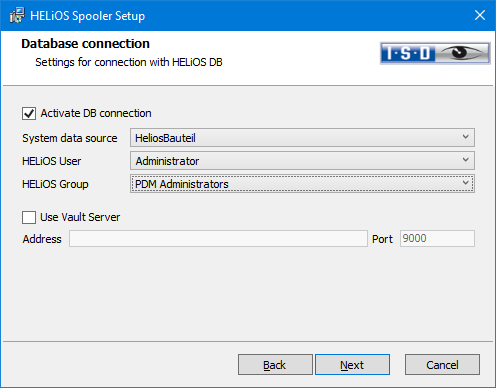Expand the HELiOS User dropdown arrow
The width and height of the screenshot is (496, 388).
click(466, 160)
